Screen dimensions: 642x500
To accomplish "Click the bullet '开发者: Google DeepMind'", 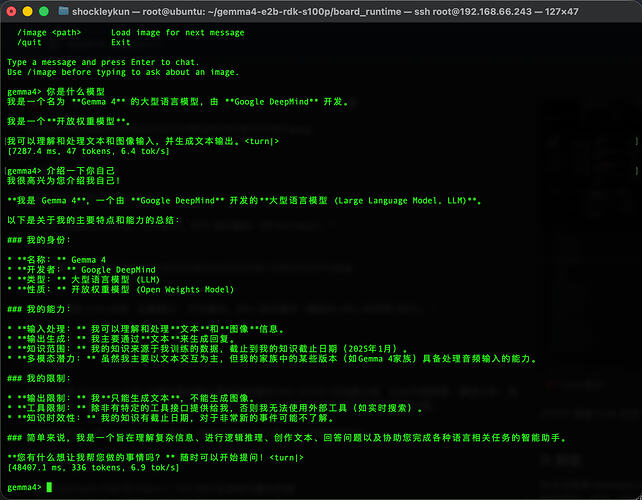I will (81, 269).
